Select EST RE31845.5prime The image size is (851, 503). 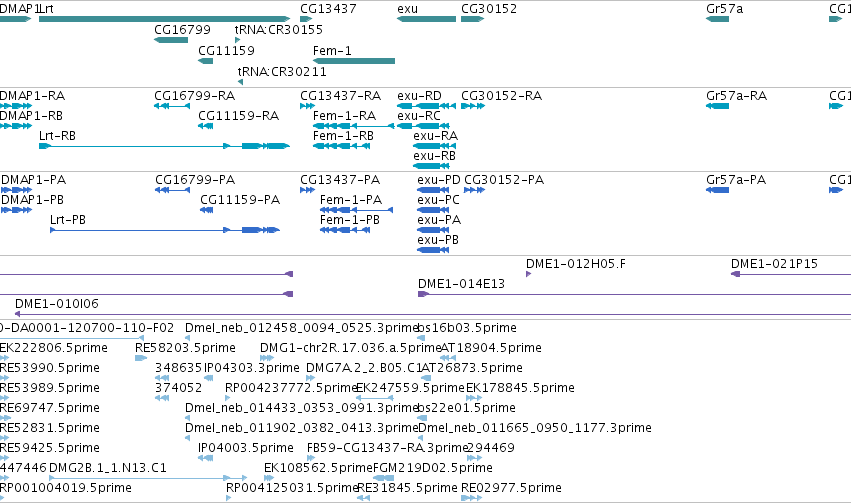click(408, 488)
